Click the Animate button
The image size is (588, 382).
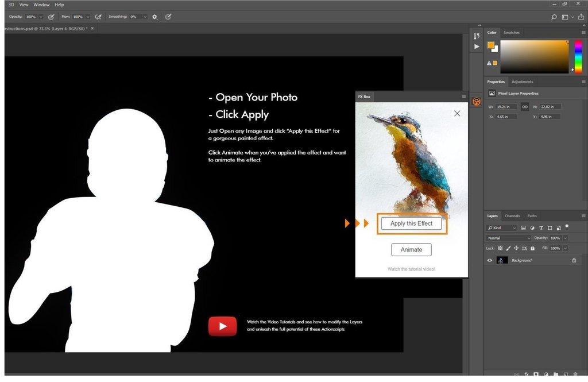(x=411, y=250)
